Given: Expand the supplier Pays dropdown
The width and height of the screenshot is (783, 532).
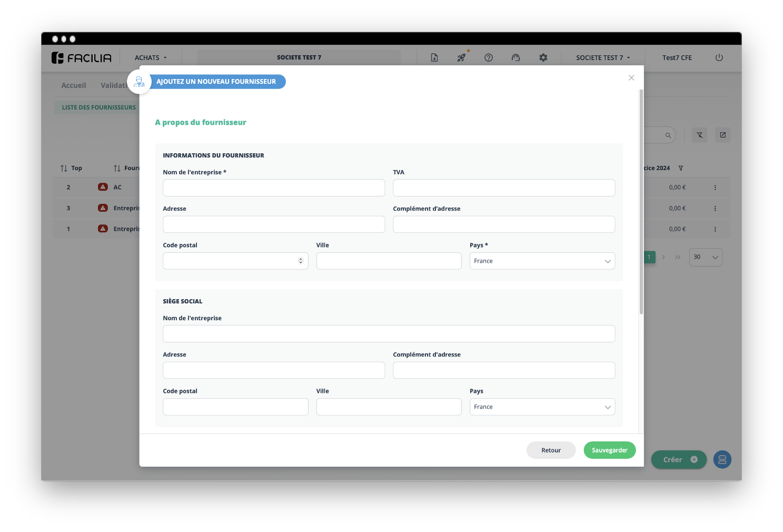Looking at the screenshot, I should pyautogui.click(x=542, y=261).
